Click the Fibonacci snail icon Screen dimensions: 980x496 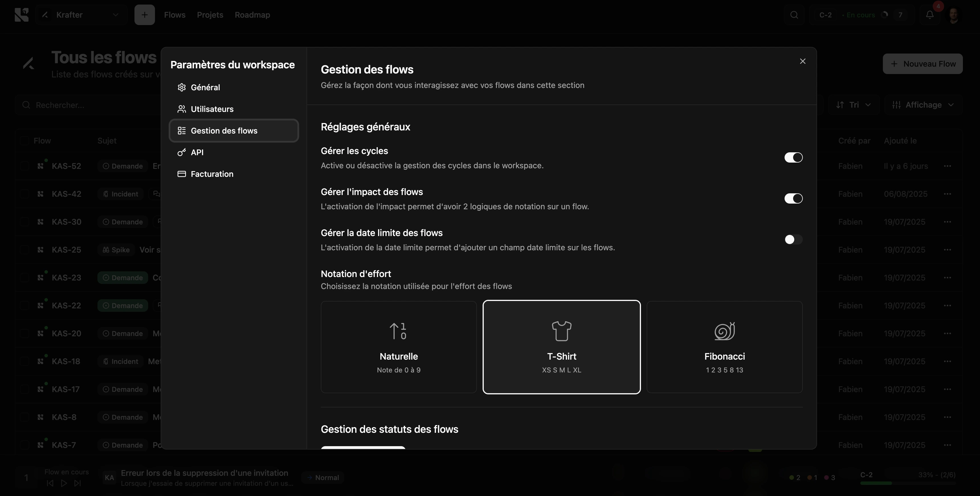click(724, 331)
